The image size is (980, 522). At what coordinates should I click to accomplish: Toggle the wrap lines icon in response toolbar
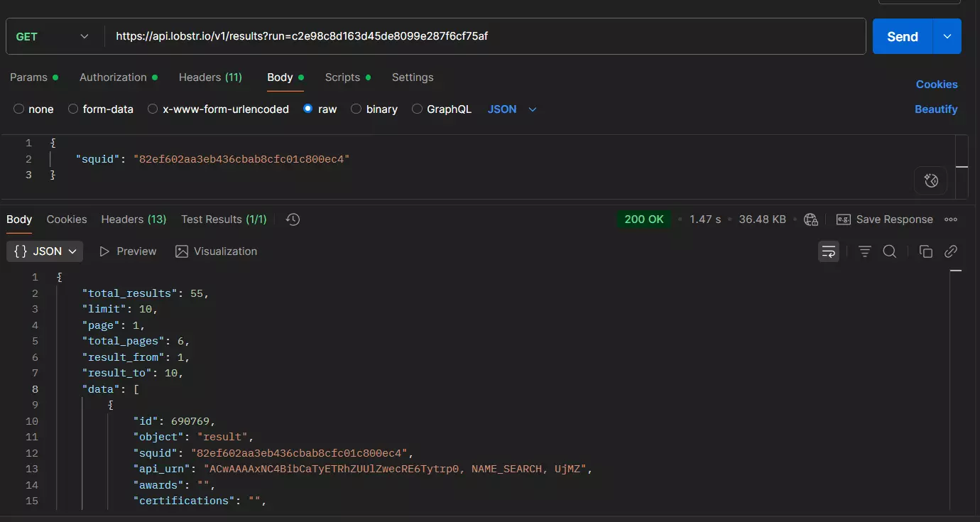click(828, 251)
